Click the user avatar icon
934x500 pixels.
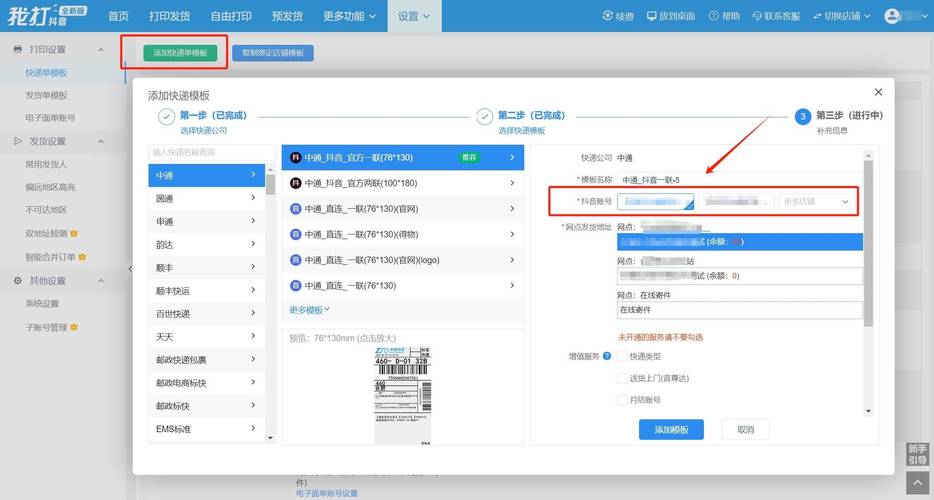point(892,16)
